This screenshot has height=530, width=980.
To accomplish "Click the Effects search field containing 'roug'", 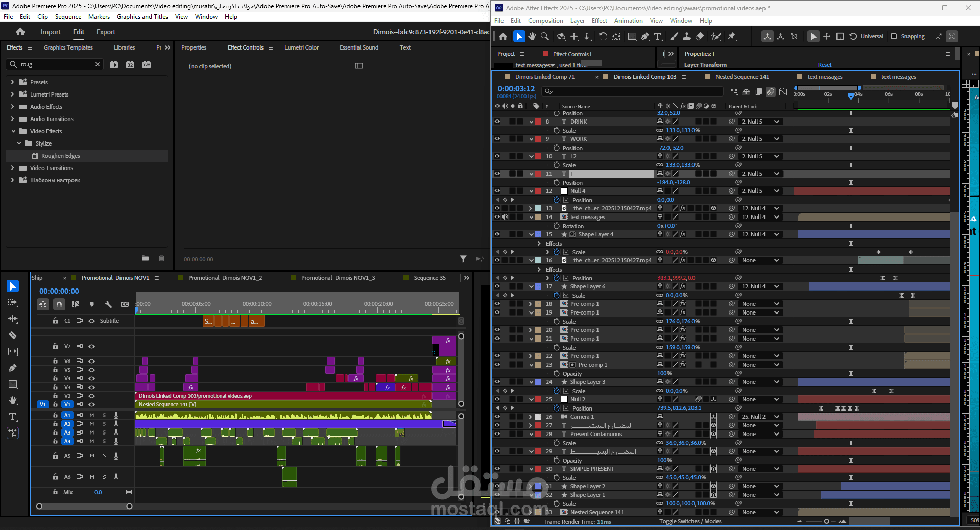I will tap(56, 64).
